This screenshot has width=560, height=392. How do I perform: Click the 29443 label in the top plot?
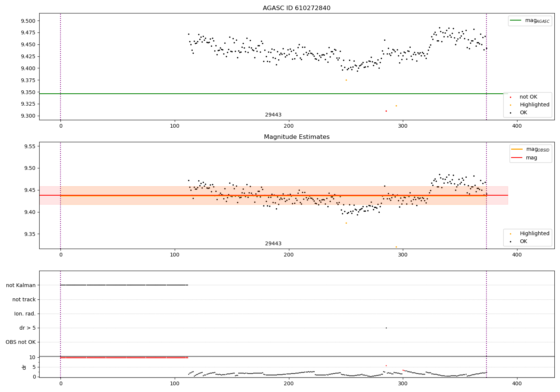pos(273,115)
